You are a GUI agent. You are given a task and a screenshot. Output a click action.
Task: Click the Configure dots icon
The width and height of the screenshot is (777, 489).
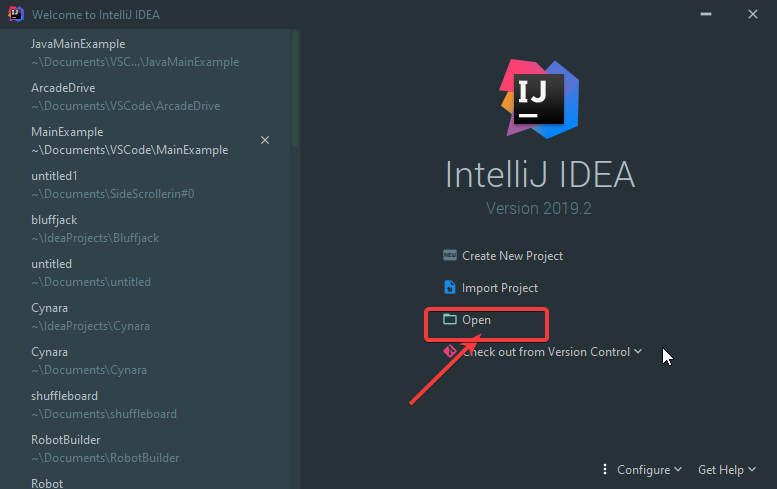(605, 469)
